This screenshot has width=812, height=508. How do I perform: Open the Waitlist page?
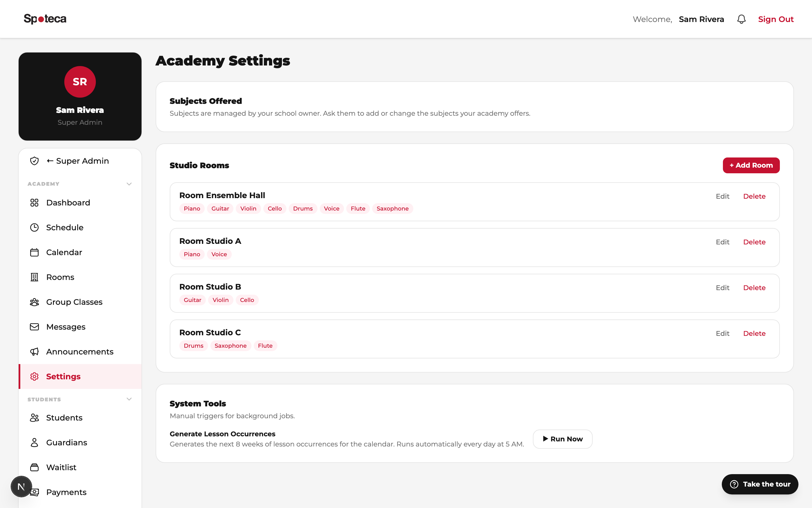point(80,467)
